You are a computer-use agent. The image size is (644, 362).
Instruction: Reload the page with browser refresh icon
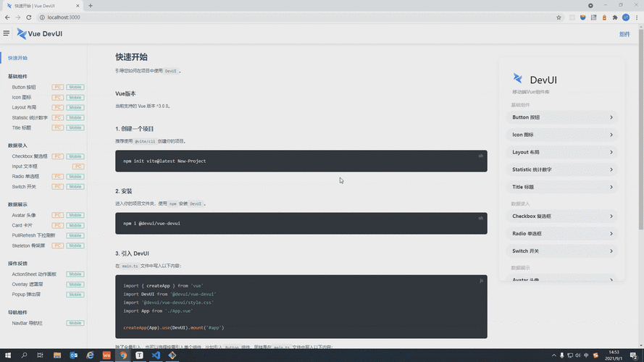point(30,17)
